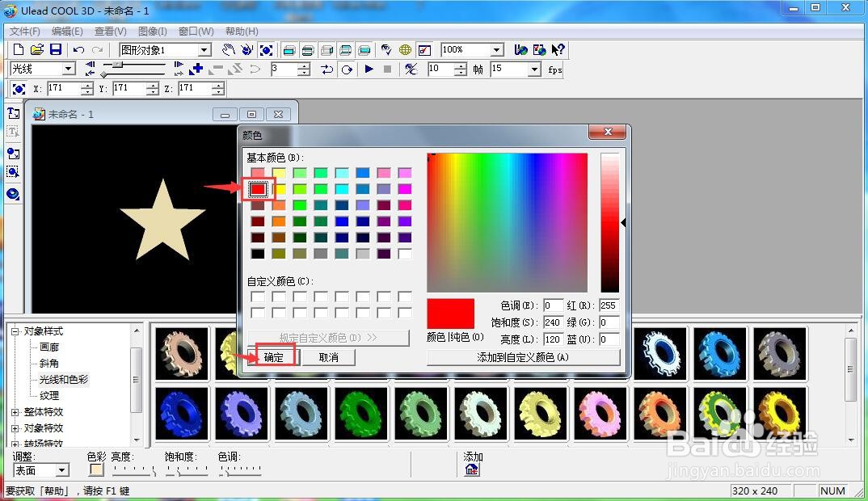Pick the white basic color swatch
This screenshot has width=868, height=501.
click(405, 254)
